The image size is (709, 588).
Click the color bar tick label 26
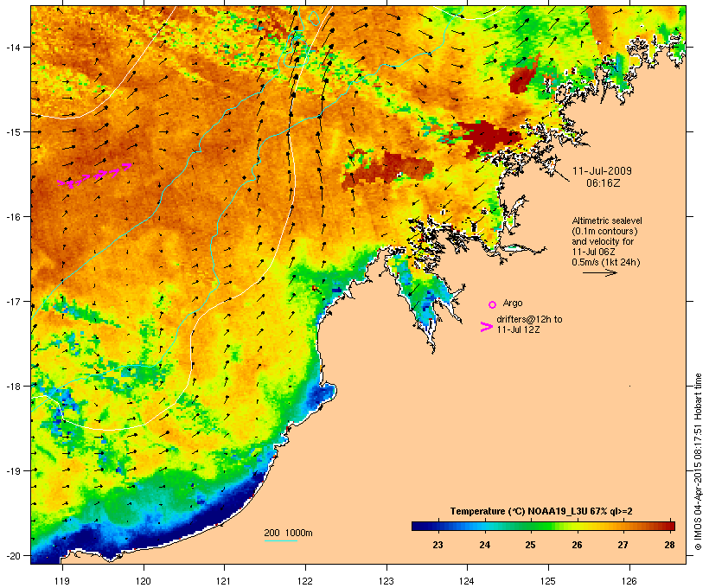click(577, 545)
